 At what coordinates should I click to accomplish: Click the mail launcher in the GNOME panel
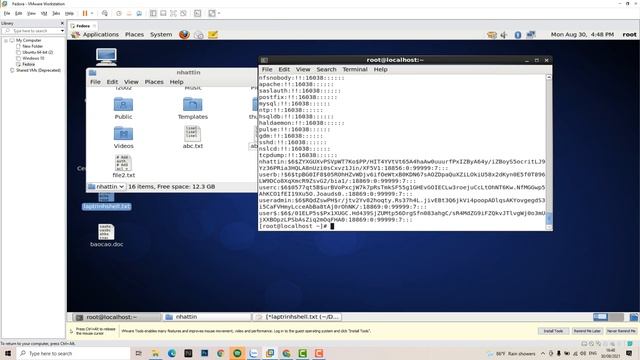pos(198,35)
